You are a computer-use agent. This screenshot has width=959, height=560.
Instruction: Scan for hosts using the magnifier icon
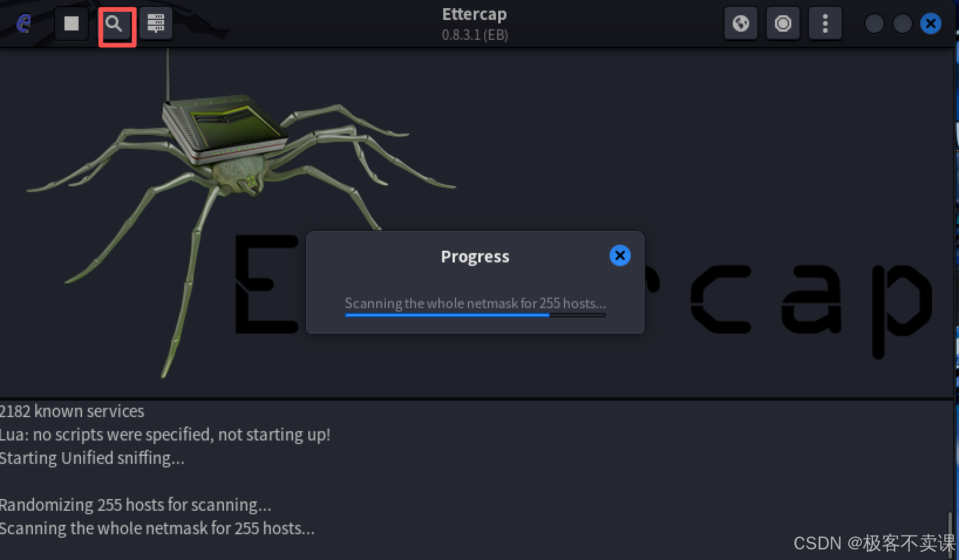(114, 23)
